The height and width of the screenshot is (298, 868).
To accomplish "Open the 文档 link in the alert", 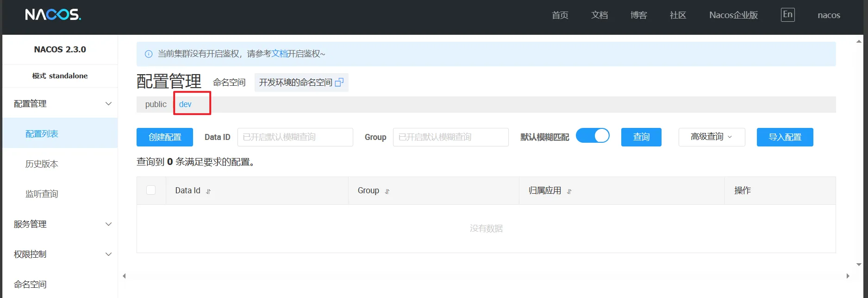I will point(279,54).
